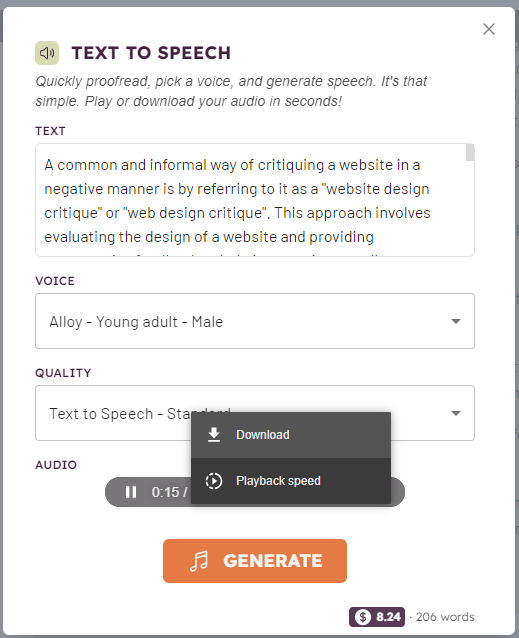Open the Alloy - Young adult - Male selector
Screen dimensions: 519x638
tap(255, 321)
